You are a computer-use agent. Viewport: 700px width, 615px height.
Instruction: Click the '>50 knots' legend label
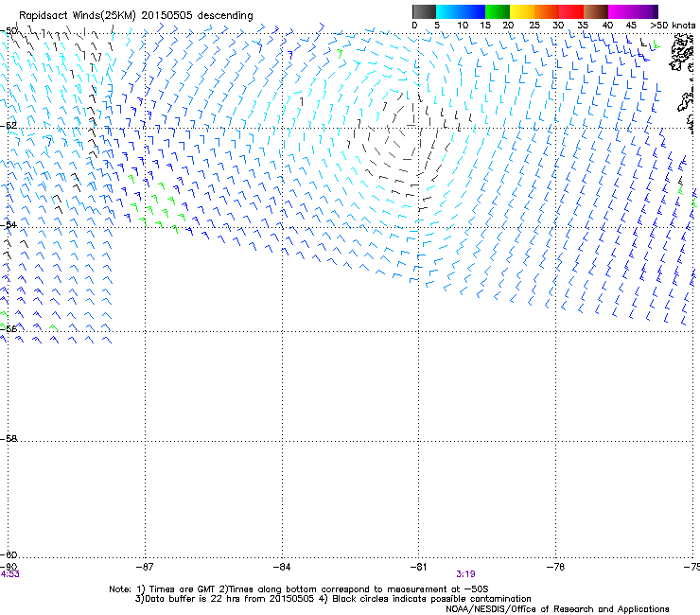point(673,26)
